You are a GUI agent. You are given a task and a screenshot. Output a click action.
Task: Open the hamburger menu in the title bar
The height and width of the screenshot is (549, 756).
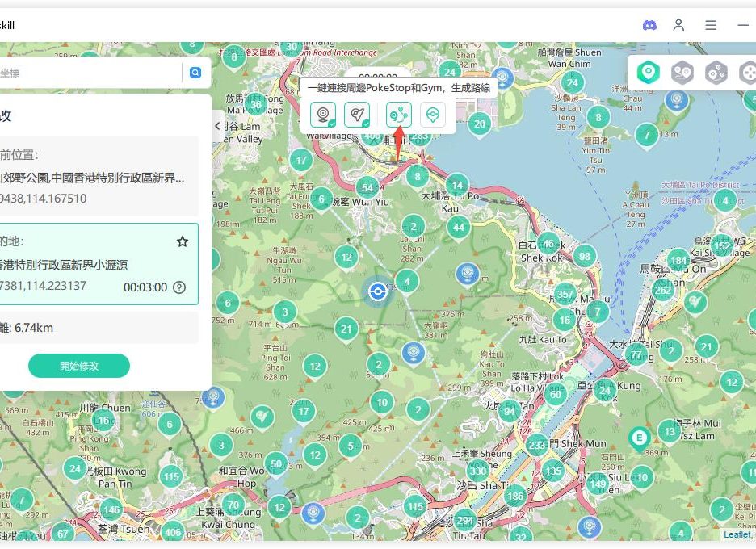[x=711, y=25]
